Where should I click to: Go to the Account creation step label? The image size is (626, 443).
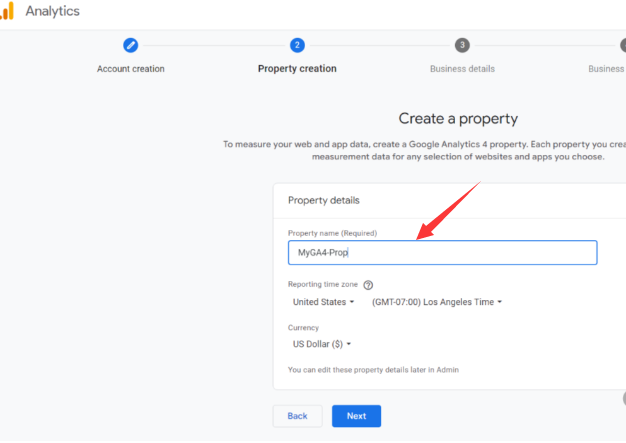(131, 69)
